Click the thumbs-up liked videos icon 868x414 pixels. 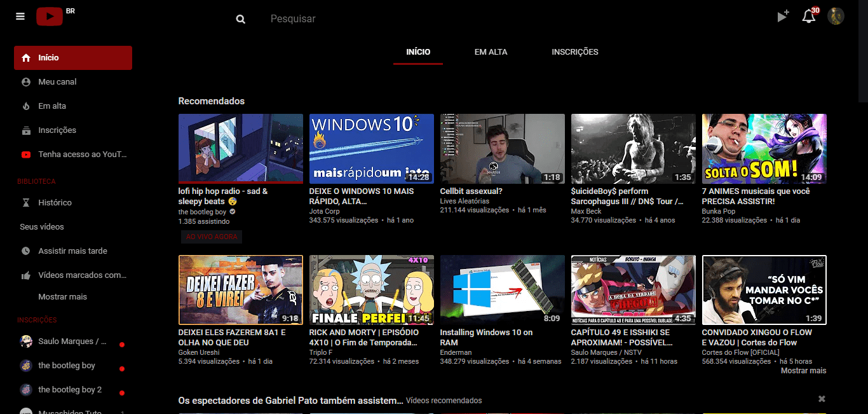[26, 275]
